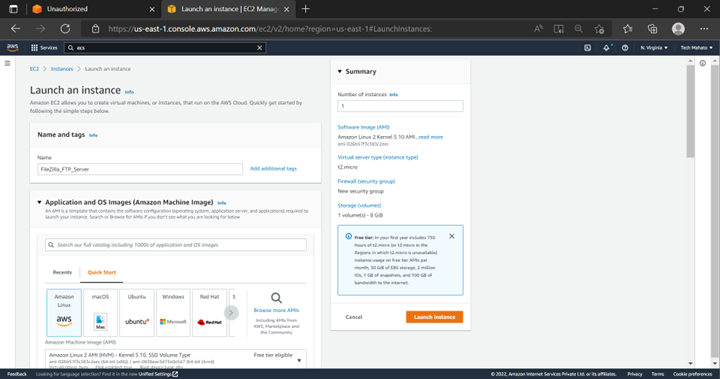Close the Unauthorized browser tab
This screenshot has height=379, width=720.
click(x=152, y=9)
